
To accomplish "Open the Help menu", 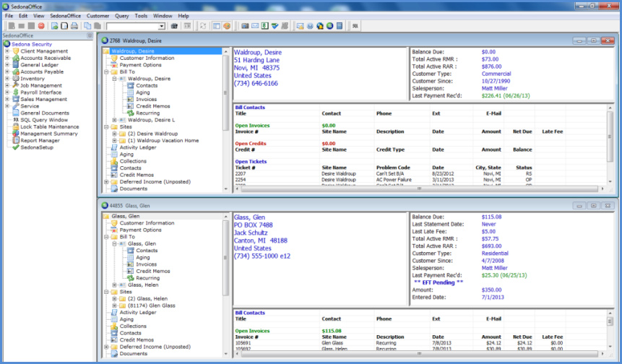I will pos(183,16).
